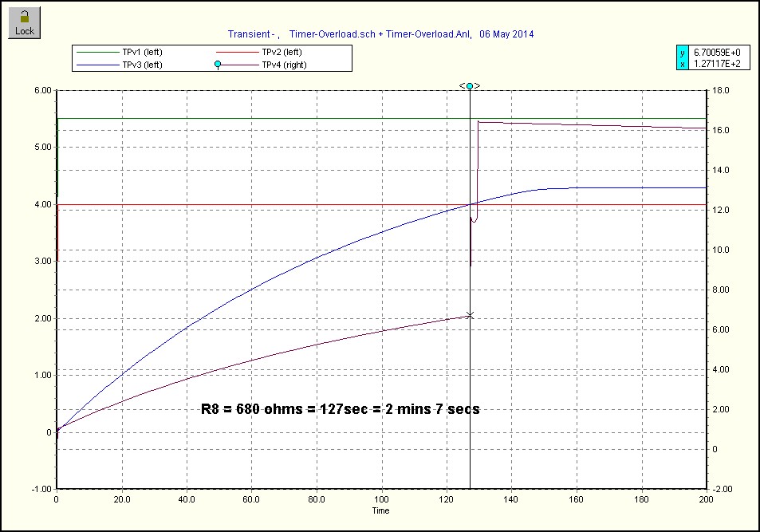Click the Lock button
Screen dimensions: 760x532
click(24, 23)
